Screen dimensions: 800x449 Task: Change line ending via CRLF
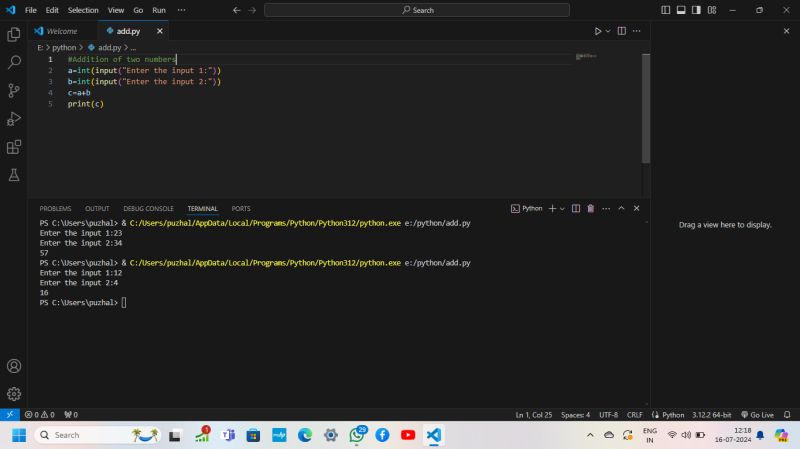(635, 415)
